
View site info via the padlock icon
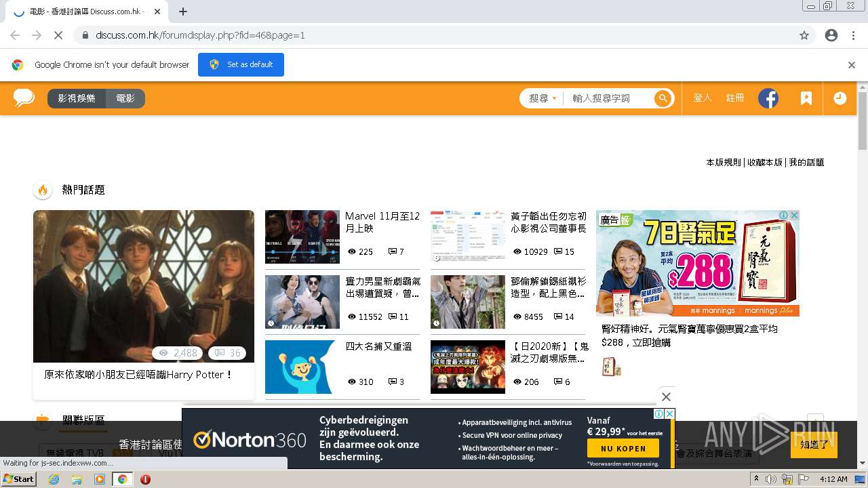pyautogui.click(x=85, y=35)
